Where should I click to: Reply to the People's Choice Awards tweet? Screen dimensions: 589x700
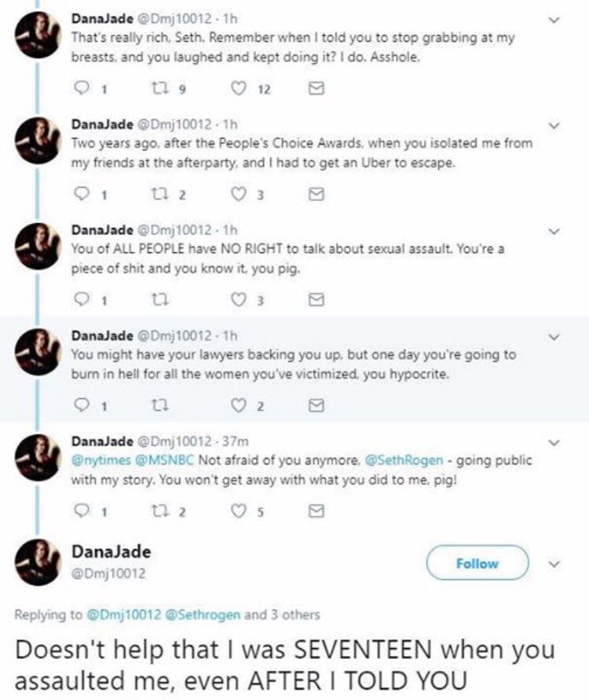(x=81, y=194)
